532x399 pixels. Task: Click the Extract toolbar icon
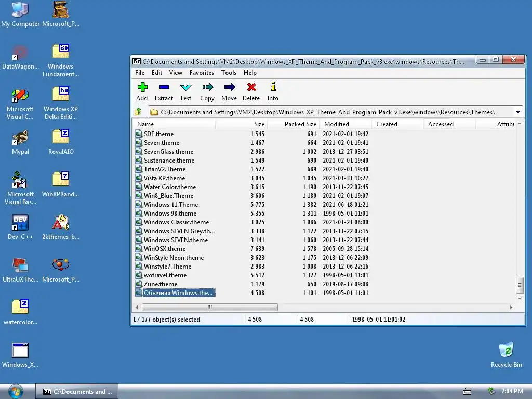164,91
